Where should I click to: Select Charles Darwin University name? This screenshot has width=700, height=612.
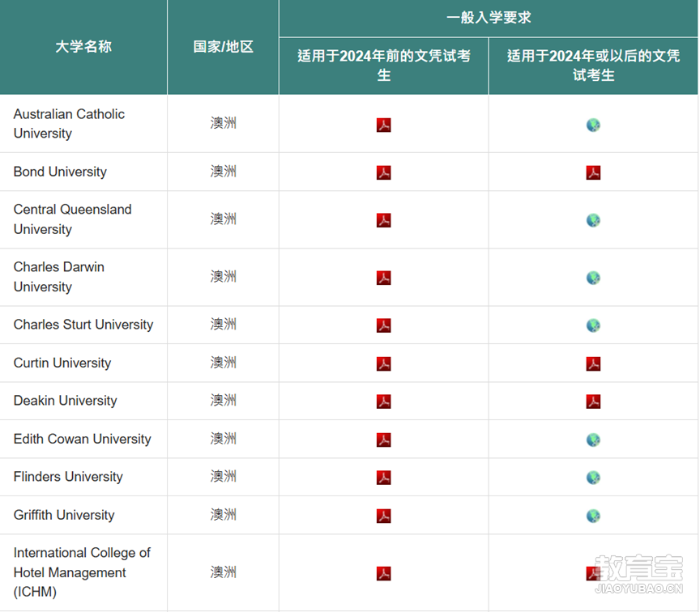(58, 277)
